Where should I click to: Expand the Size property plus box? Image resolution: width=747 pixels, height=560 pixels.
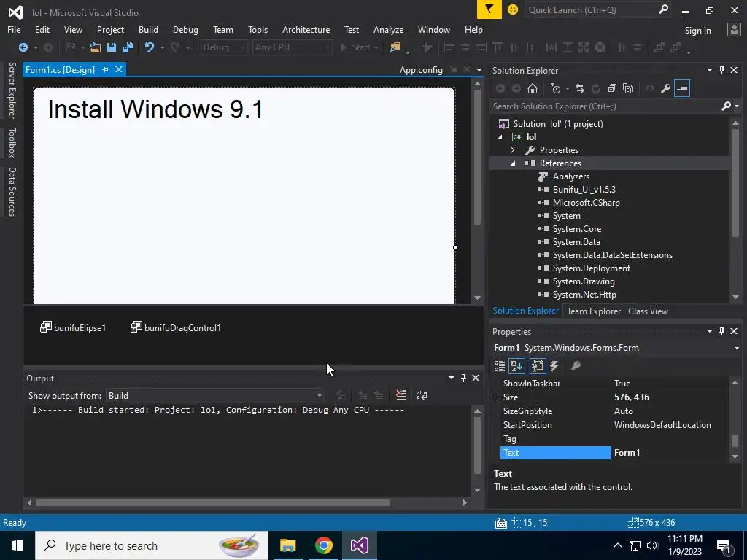(495, 397)
